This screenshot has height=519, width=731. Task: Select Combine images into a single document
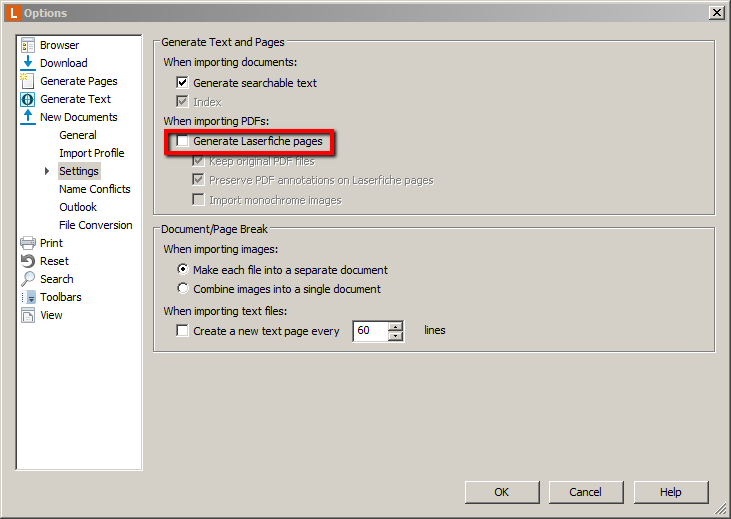click(x=183, y=289)
